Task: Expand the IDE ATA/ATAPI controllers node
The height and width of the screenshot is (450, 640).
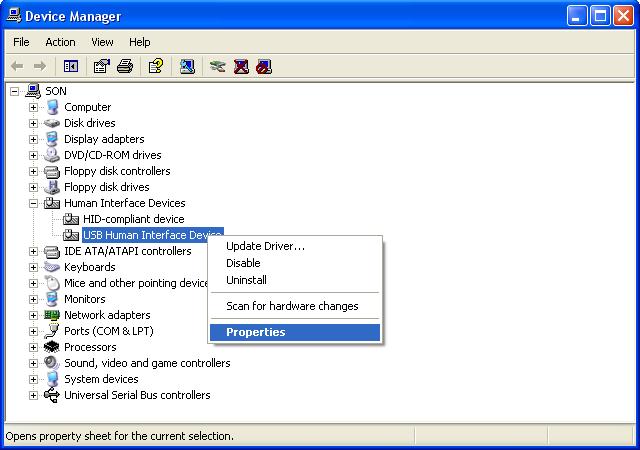Action: [x=33, y=252]
